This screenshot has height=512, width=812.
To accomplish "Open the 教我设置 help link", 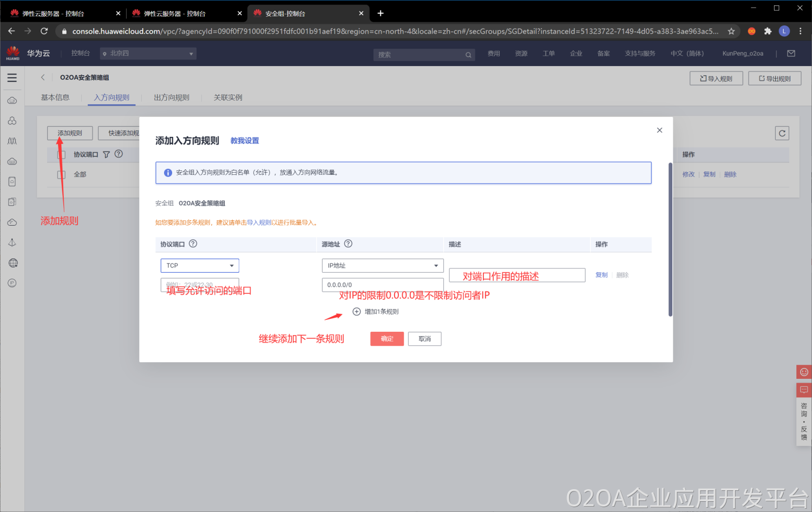I will click(245, 141).
